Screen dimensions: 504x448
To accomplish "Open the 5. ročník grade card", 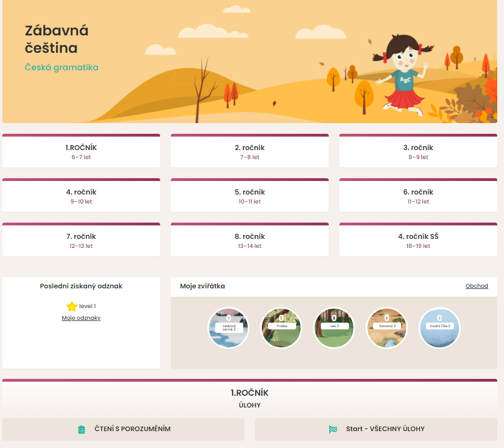I will click(x=249, y=196).
